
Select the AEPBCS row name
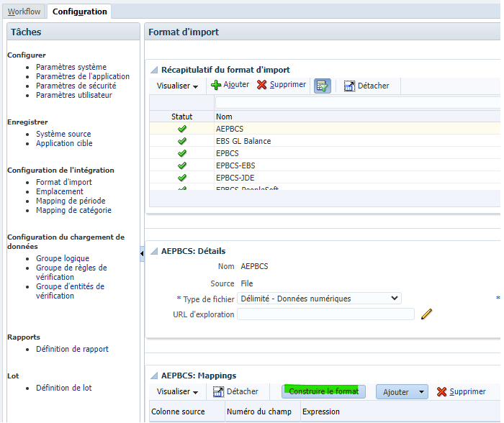[x=230, y=129]
